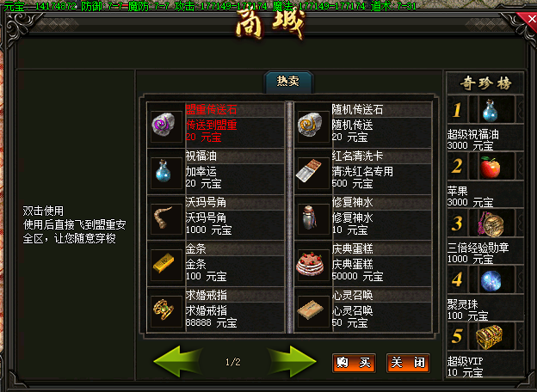Image resolution: width=537 pixels, height=392 pixels.
Task: Pick the 修复神水 bottle icon
Action: click(x=310, y=217)
